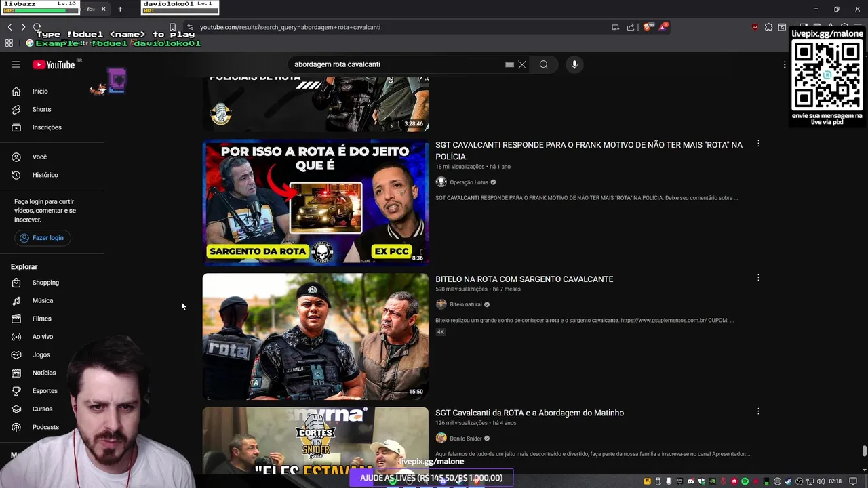Open Bitelo na Rota video thumbnail
868x488 pixels.
coord(315,337)
